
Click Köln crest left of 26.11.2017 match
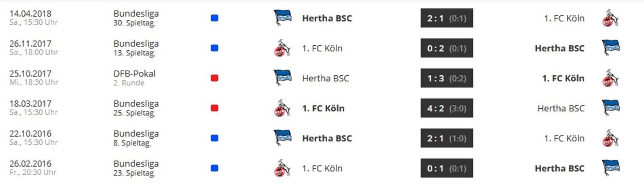click(282, 48)
